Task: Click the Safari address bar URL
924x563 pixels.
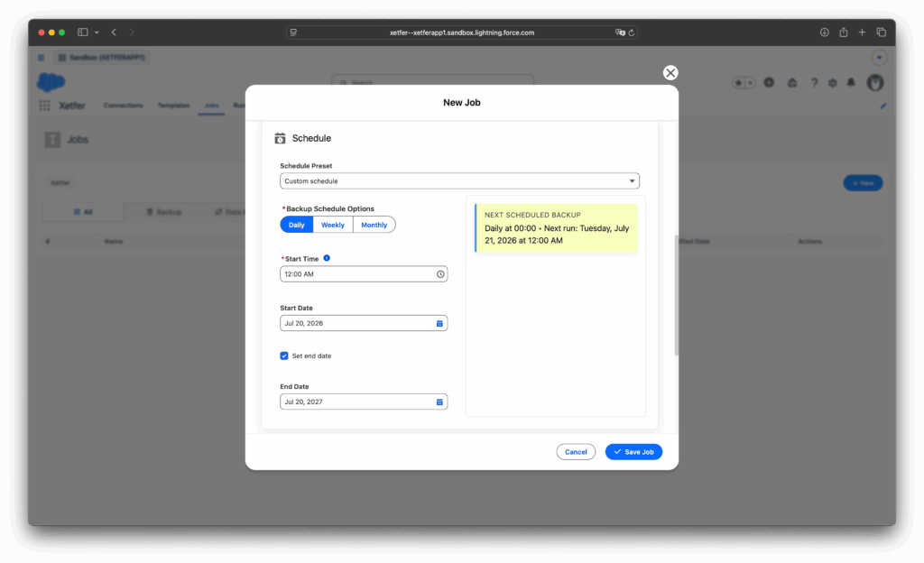Action: pos(462,32)
